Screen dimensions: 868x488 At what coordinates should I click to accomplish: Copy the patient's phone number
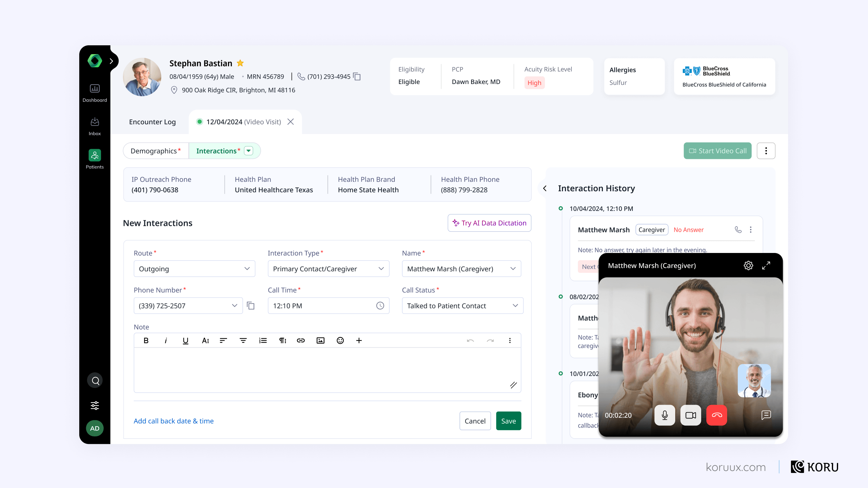coord(357,76)
